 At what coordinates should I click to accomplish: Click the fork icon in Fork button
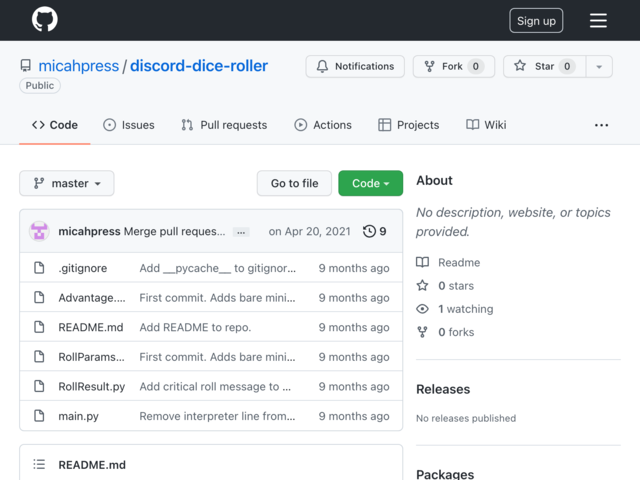click(x=429, y=66)
